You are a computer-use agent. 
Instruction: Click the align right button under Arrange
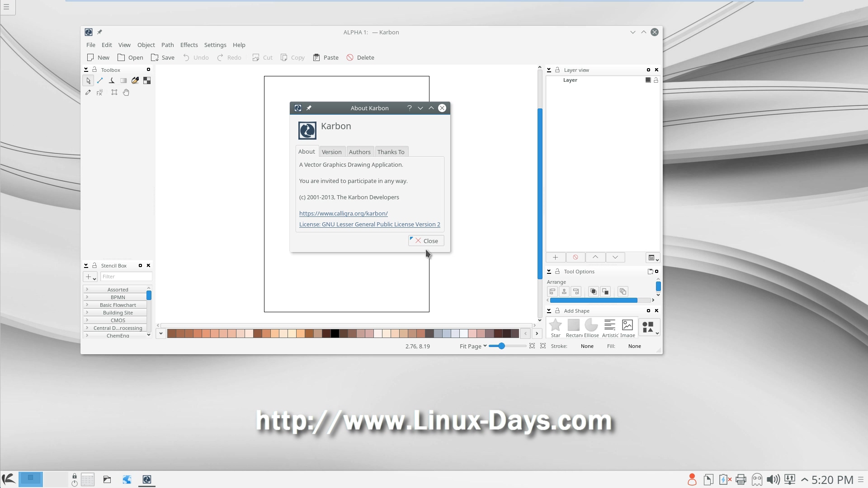(x=576, y=291)
